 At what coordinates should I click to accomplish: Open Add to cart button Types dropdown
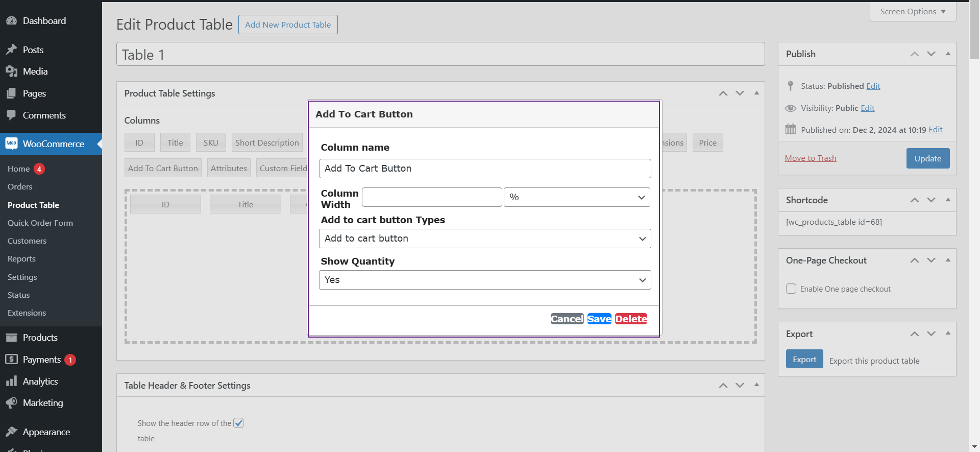coord(484,239)
